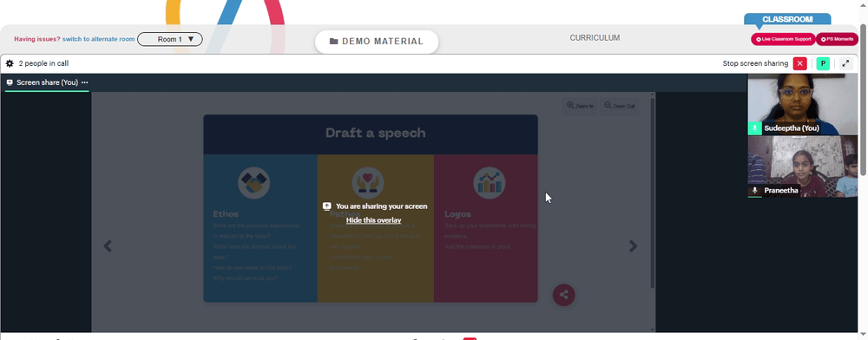
Task: Click Live Classroom Support button
Action: click(783, 39)
